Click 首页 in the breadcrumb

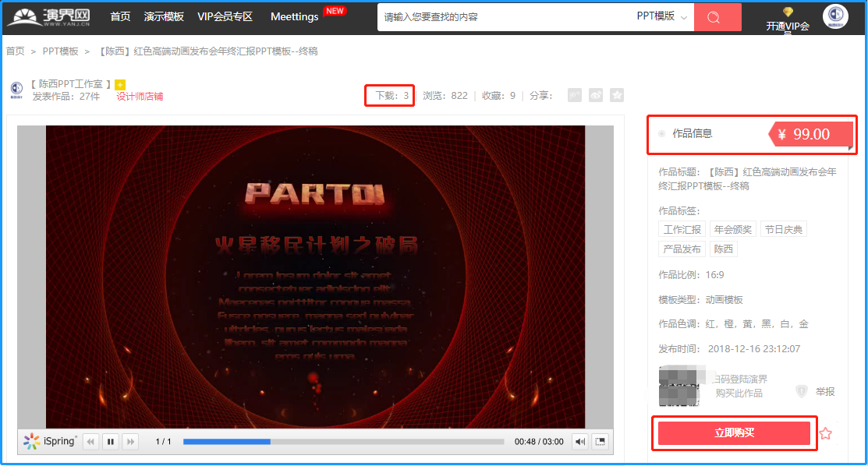click(16, 51)
